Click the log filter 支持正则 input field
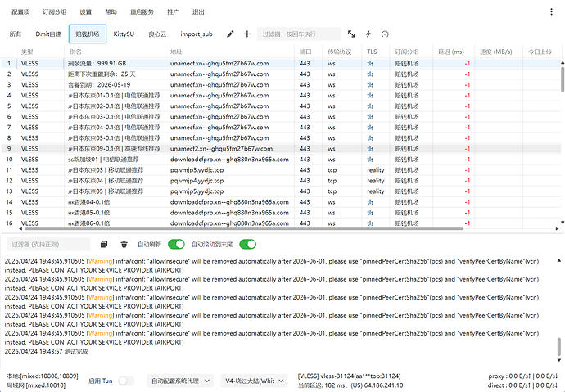Viewport: 565px width, 392px height. point(48,245)
